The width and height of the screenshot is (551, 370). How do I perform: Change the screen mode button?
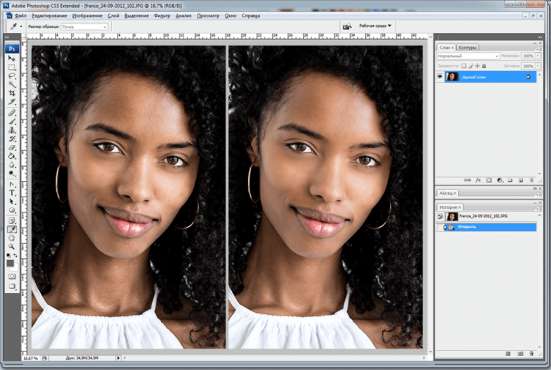tap(12, 286)
